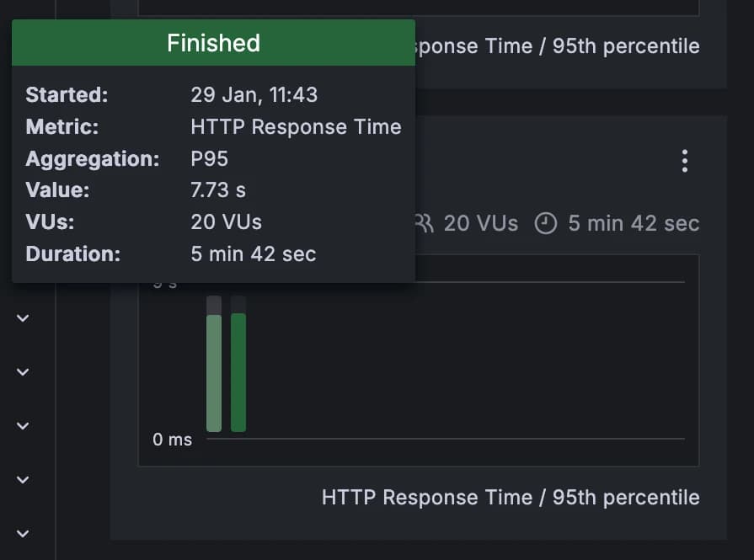Viewport: 754px width, 560px height.
Task: Click the green Finished status header
Action: click(x=213, y=43)
